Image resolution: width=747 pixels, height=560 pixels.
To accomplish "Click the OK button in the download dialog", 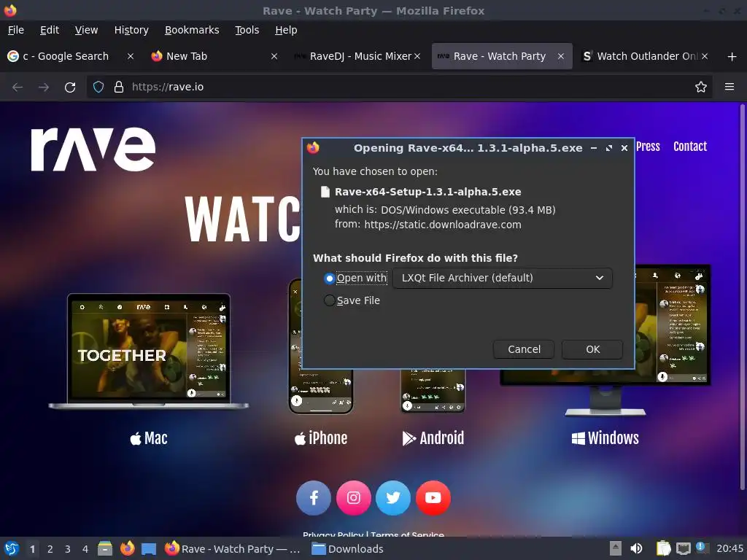I will pyautogui.click(x=592, y=349).
